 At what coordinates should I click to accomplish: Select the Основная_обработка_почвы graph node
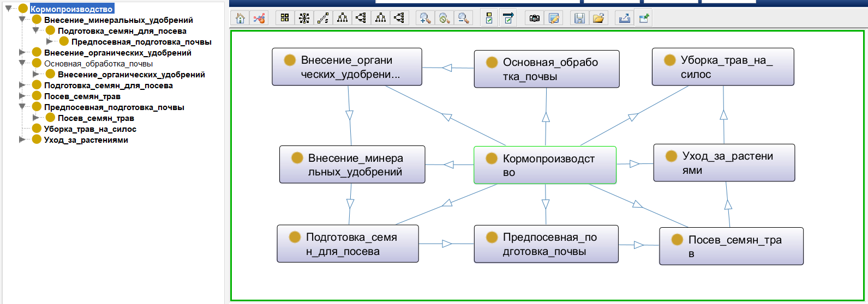[x=546, y=69]
